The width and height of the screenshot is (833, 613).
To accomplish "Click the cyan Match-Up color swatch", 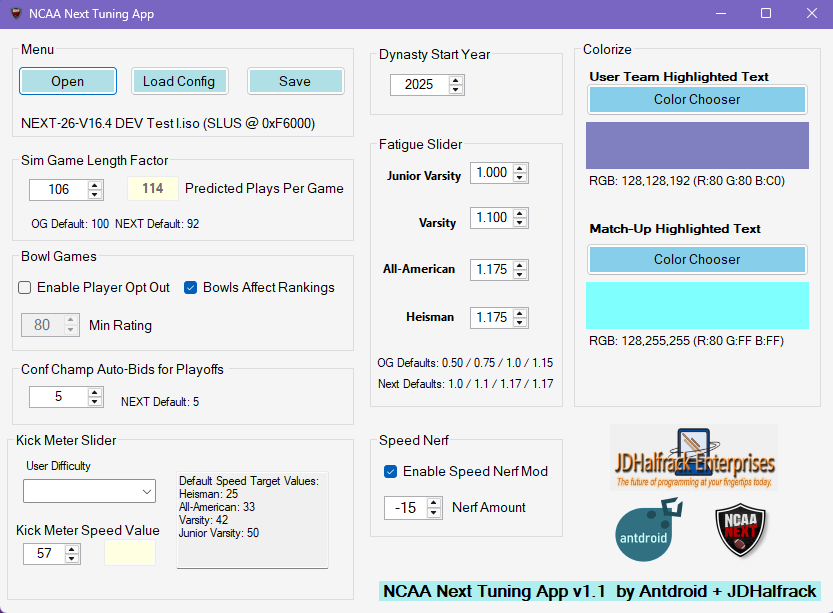I will pyautogui.click(x=697, y=305).
